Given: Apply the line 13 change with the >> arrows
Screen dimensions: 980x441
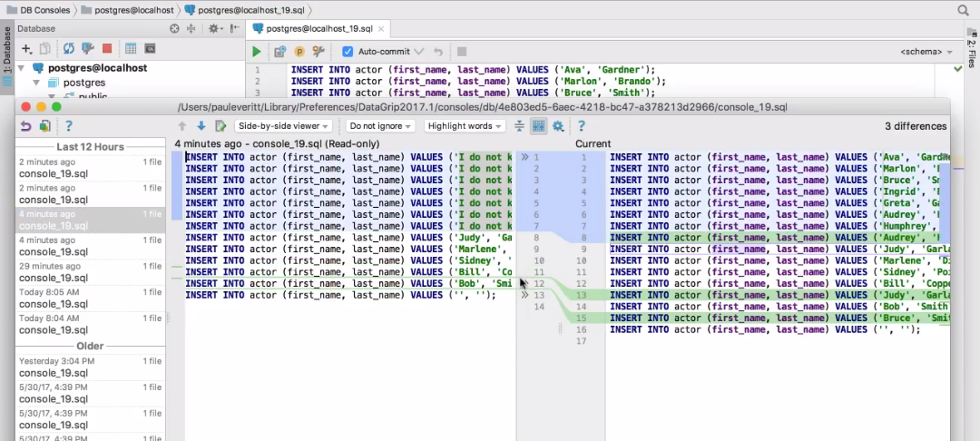Looking at the screenshot, I should click(525, 295).
